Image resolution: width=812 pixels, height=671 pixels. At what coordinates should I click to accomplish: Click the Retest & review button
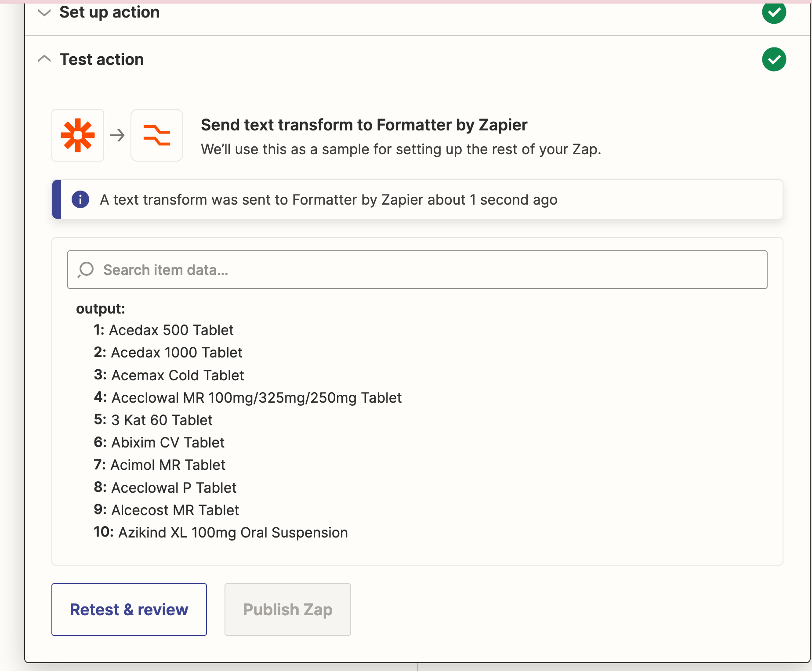pos(129,610)
